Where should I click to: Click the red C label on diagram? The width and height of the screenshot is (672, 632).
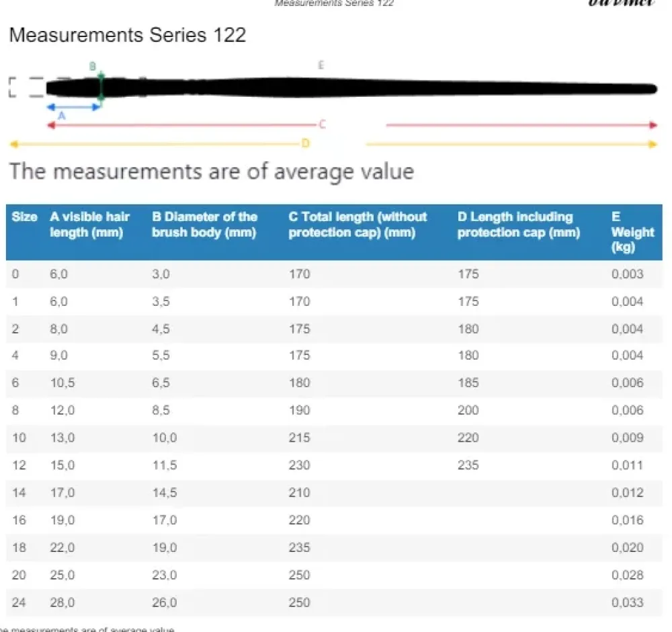click(x=323, y=125)
